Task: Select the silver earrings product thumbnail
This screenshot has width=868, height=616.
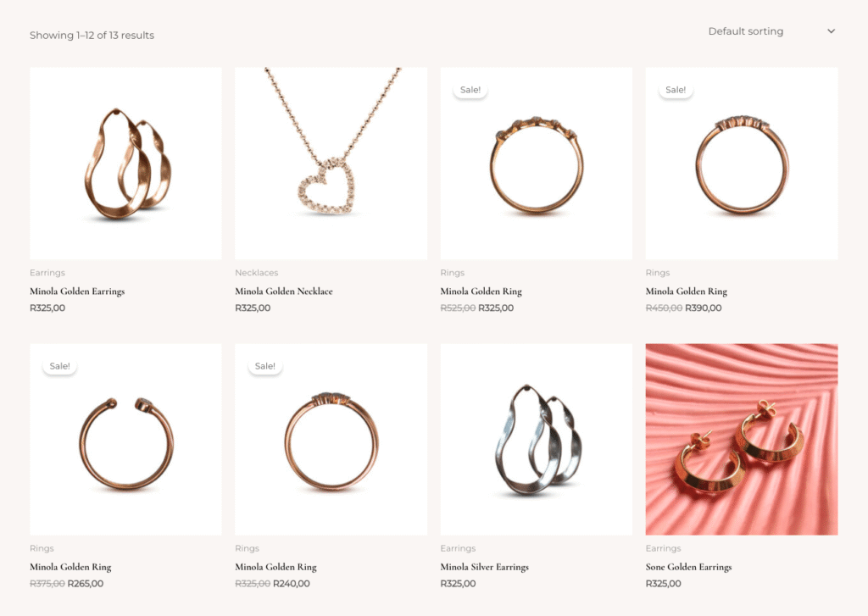Action: click(x=537, y=440)
